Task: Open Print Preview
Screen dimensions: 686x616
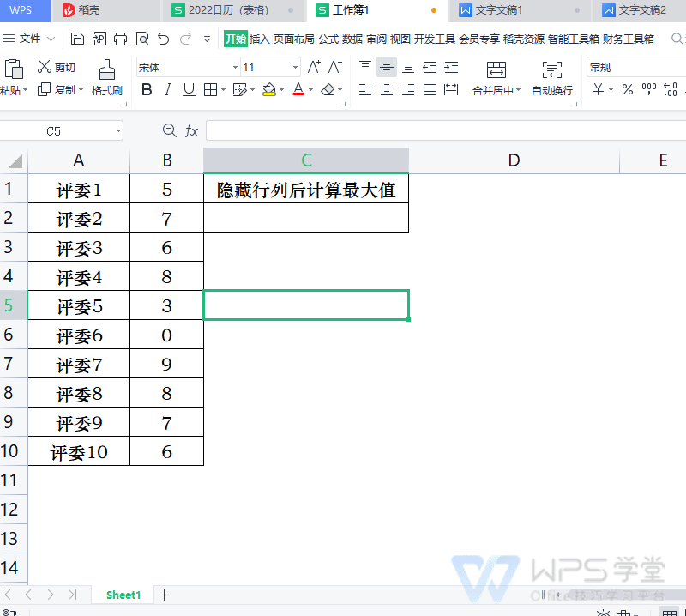Action: click(x=144, y=38)
